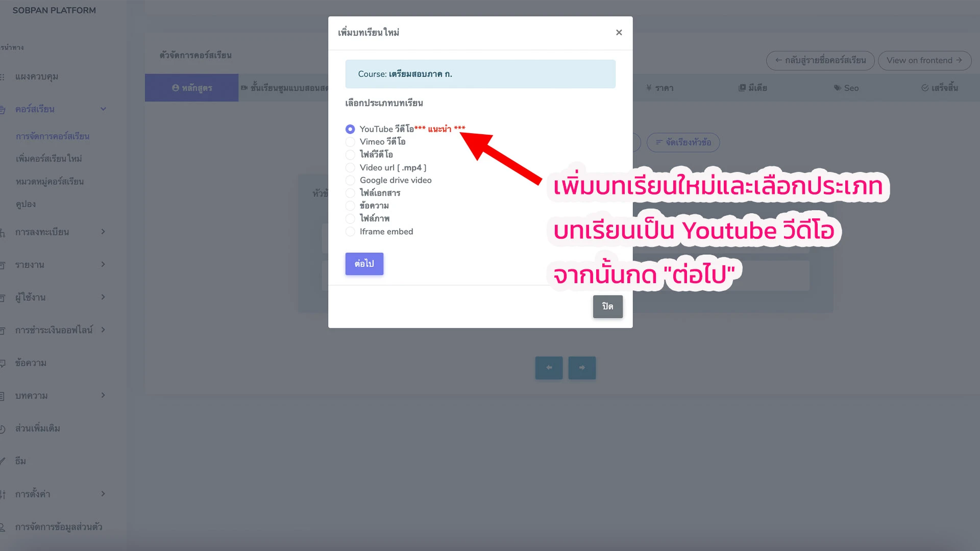The width and height of the screenshot is (980, 551).
Task: Click the back-arrow icon in กลับสู่รายชื่อคอร์สเรียน
Action: [x=778, y=60]
